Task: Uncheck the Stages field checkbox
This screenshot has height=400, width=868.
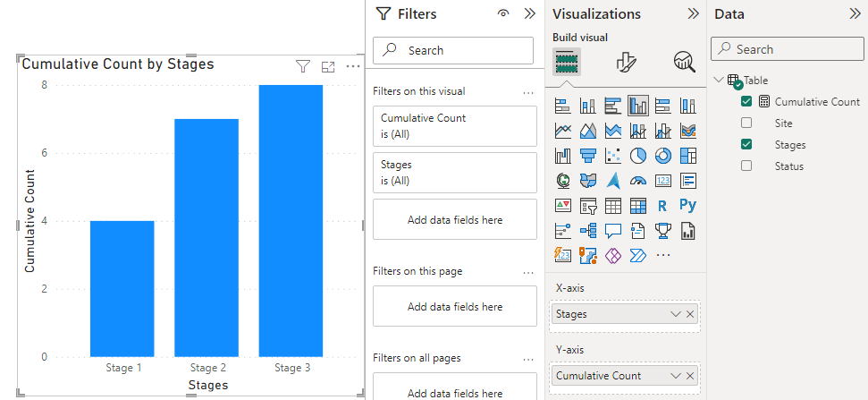Action: coord(746,145)
